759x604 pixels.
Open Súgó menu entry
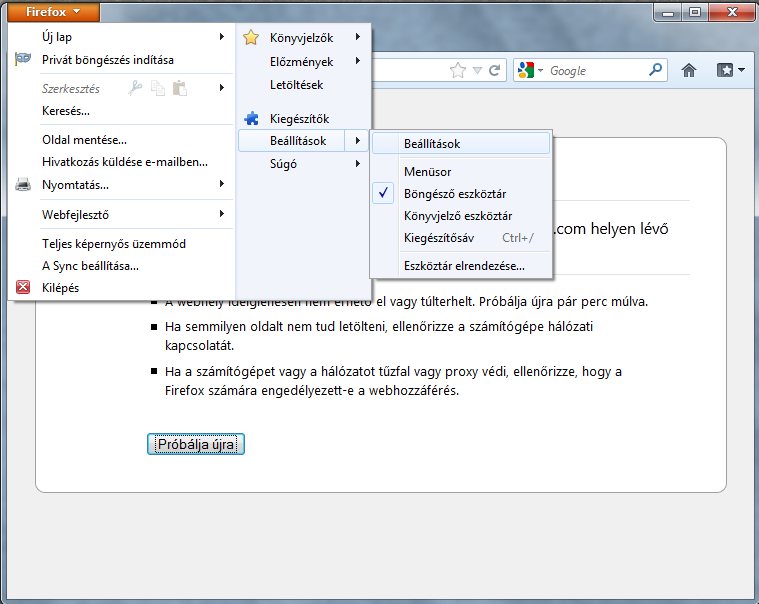[304, 164]
